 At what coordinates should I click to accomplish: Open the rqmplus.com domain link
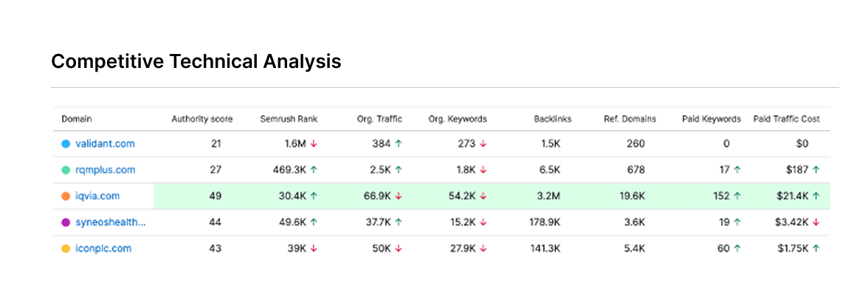click(105, 170)
